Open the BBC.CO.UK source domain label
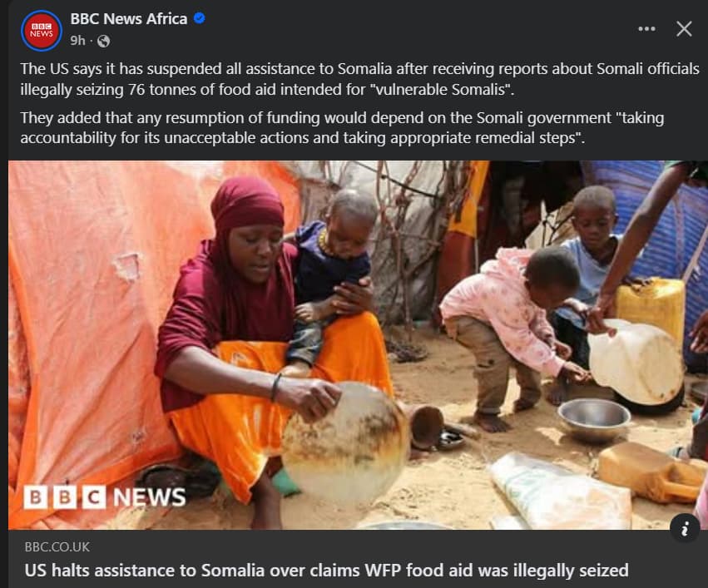This screenshot has width=708, height=588. [x=57, y=547]
